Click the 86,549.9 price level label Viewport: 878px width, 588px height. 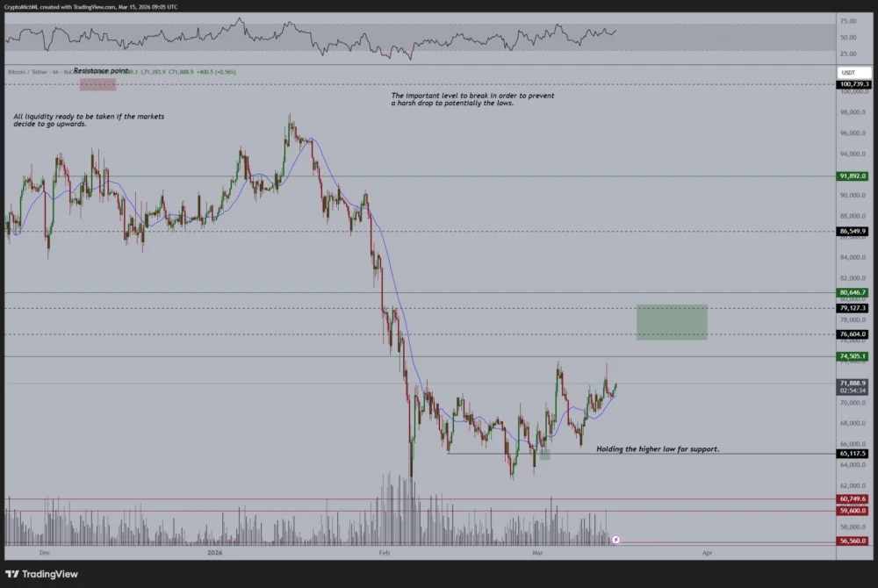[853, 232]
